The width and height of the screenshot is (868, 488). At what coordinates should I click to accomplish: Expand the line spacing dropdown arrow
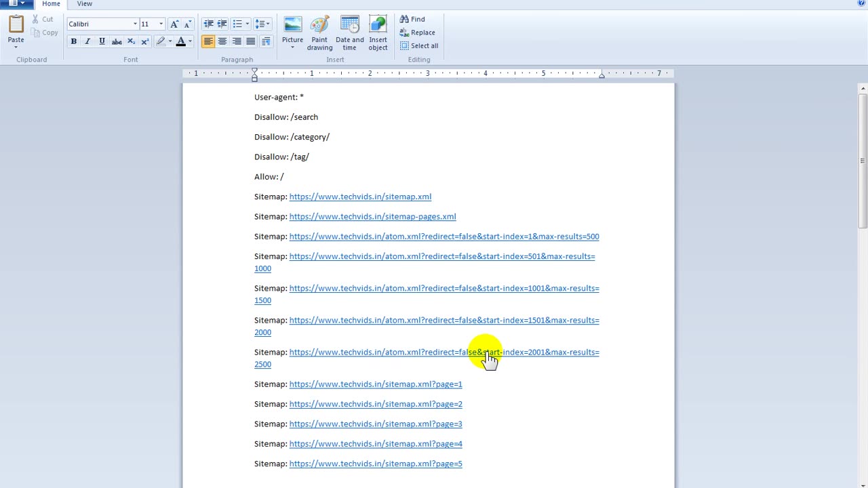click(269, 24)
